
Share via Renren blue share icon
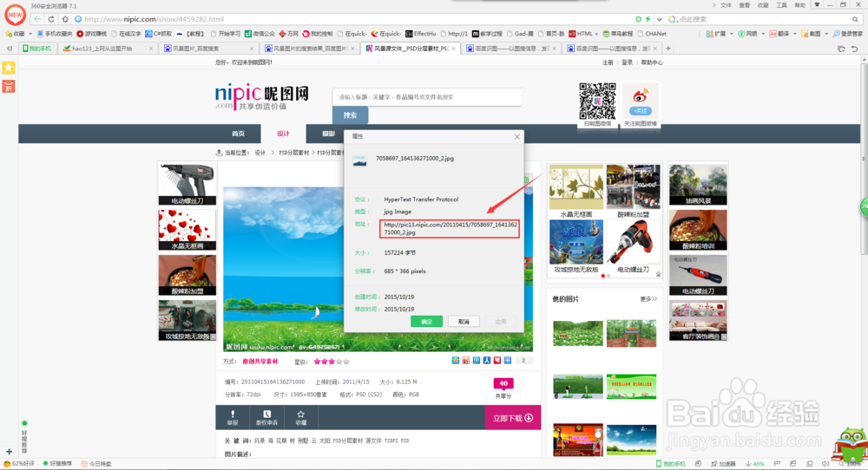coord(487,361)
